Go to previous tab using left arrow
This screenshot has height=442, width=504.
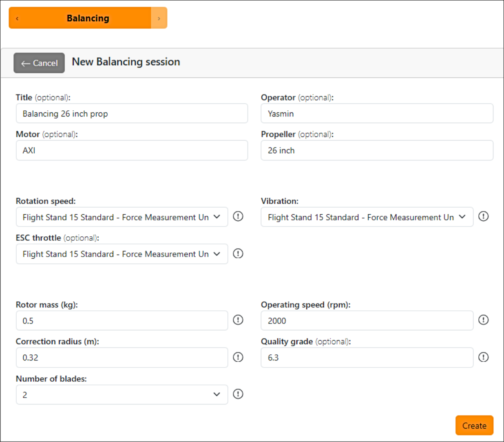tap(17, 18)
